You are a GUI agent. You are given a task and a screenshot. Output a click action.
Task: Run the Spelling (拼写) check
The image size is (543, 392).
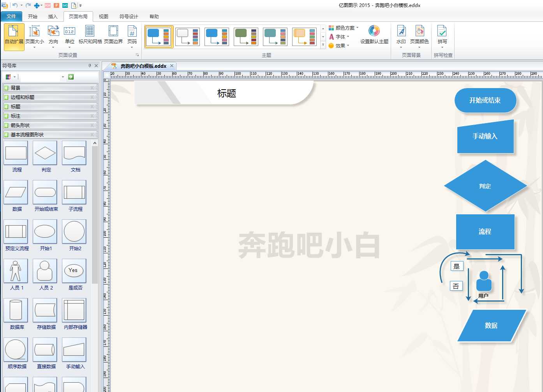pos(442,37)
